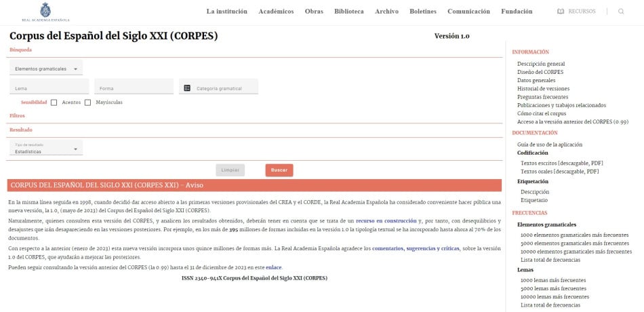The width and height of the screenshot is (644, 312).
Task: Follow the 'recurso en construcción' link
Action: [386, 220]
